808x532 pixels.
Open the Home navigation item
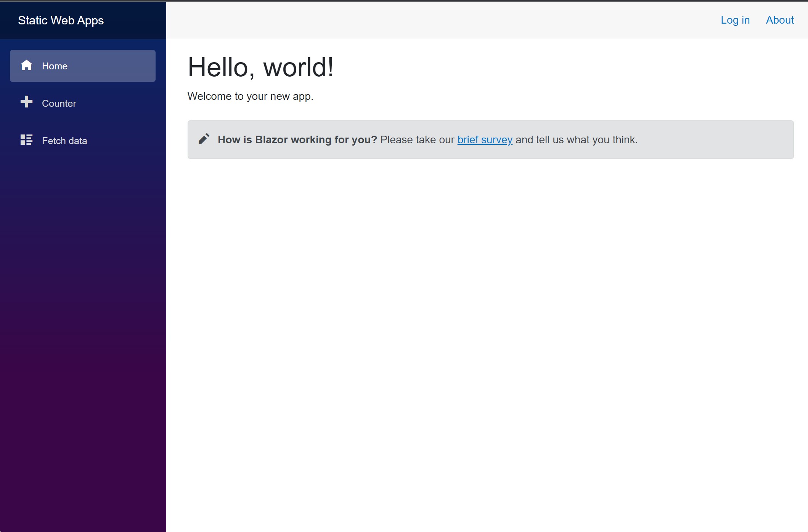coord(83,66)
